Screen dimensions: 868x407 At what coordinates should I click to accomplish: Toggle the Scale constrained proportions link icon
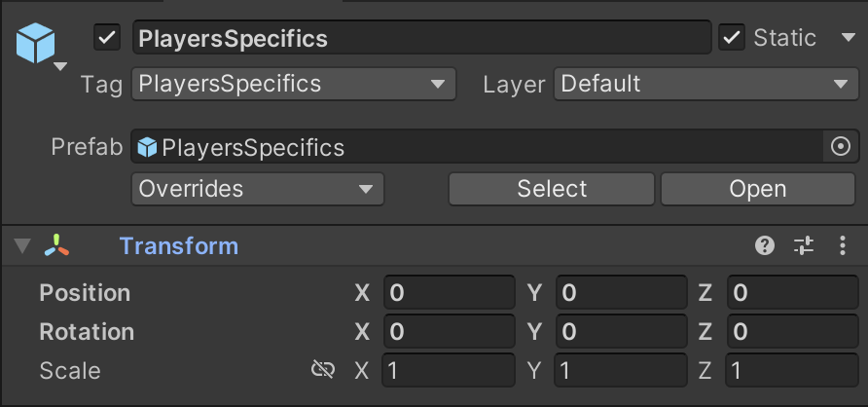pyautogui.click(x=323, y=369)
